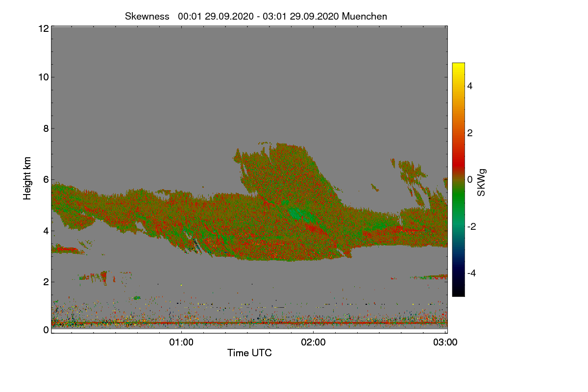
Task: Click the plot title 'Skewness'
Action: [147, 16]
